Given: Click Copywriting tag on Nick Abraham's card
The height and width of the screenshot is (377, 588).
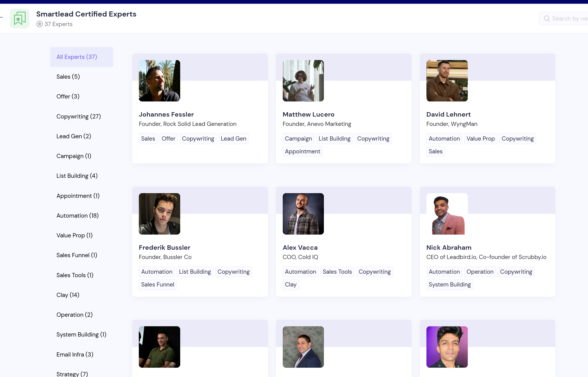Looking at the screenshot, I should pos(516,272).
